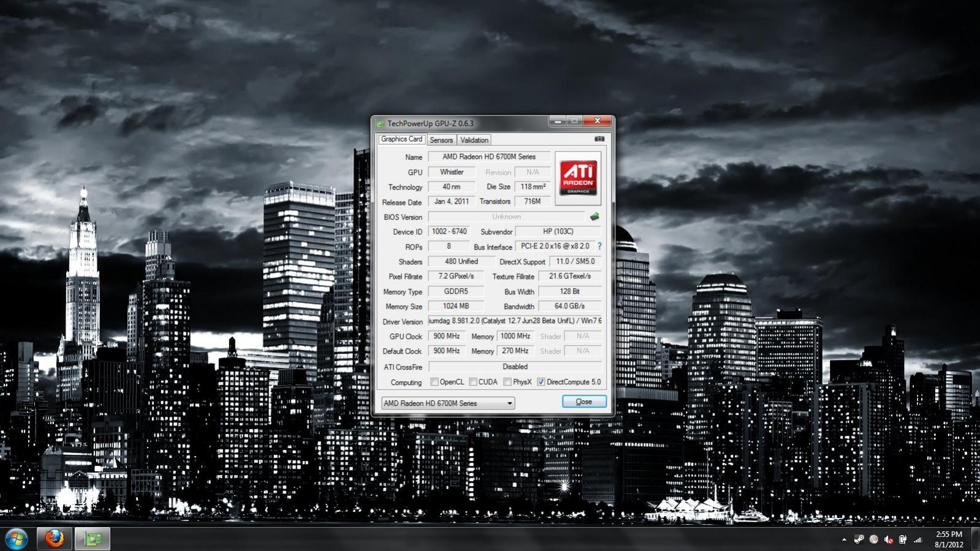Select the Shaders value 480 Unified
This screenshot has width=980, height=551.
(x=462, y=262)
